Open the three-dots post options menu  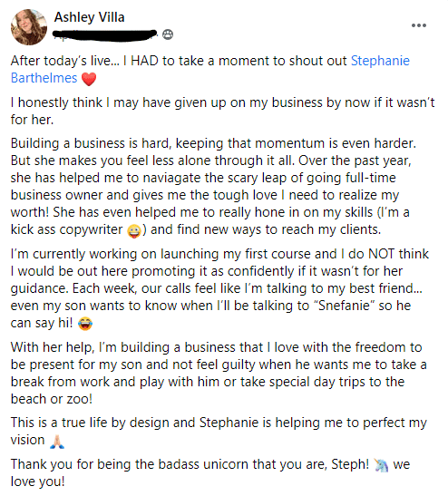[419, 25]
